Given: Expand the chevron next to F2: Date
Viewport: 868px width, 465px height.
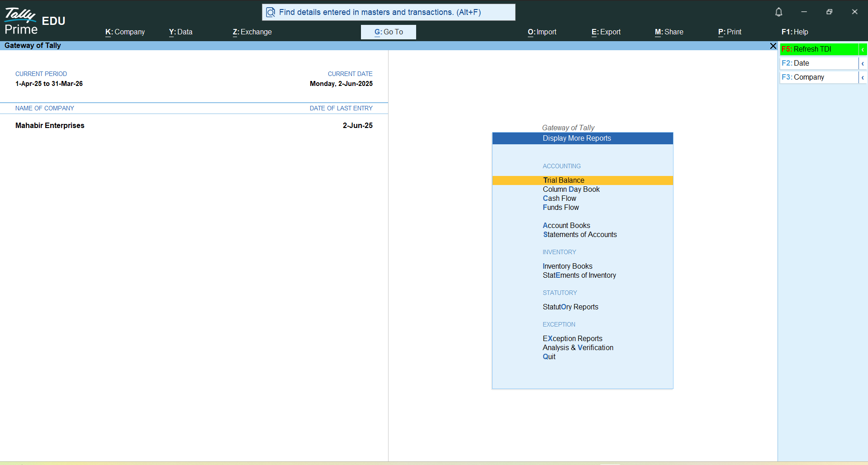Looking at the screenshot, I should point(863,63).
